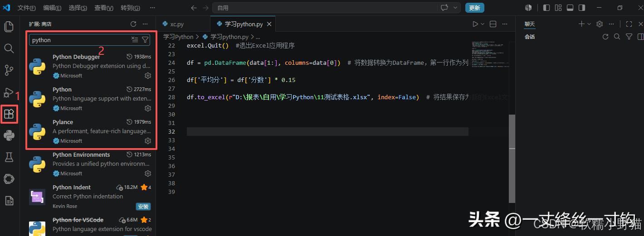Open hidden menu items ellipsis in menu bar
Image resolution: width=644 pixels, height=236 pixels.
[x=152, y=8]
